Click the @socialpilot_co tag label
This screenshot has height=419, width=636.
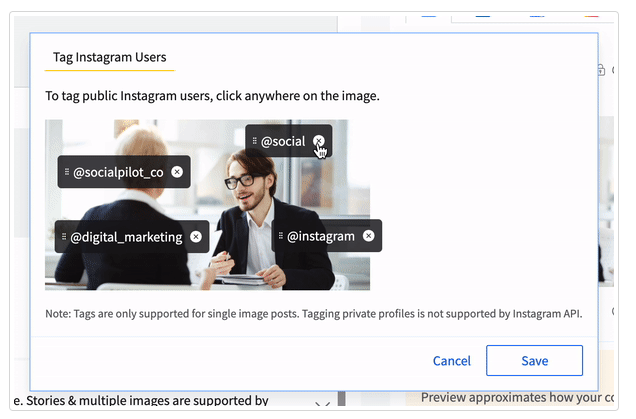point(118,172)
